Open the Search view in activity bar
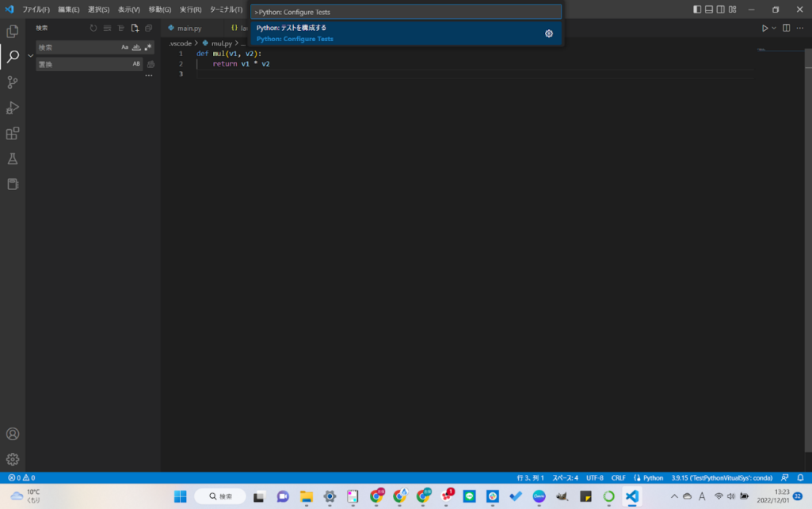812x509 pixels. tap(13, 56)
